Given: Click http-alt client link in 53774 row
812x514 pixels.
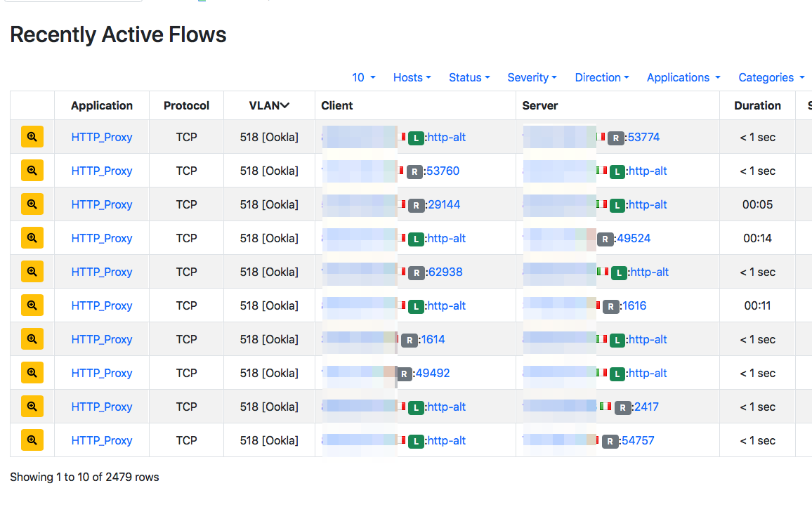Looking at the screenshot, I should click(x=447, y=137).
